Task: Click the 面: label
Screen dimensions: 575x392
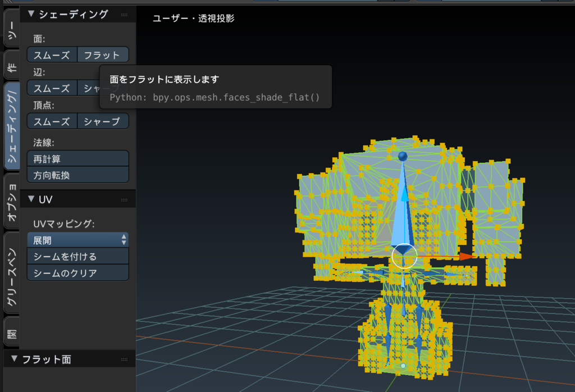Action: point(39,39)
